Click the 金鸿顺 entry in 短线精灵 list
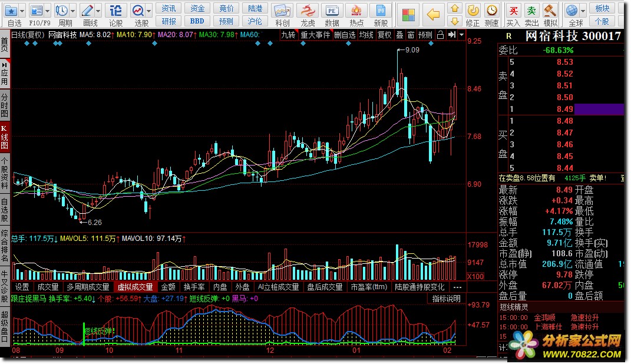 [545, 317]
